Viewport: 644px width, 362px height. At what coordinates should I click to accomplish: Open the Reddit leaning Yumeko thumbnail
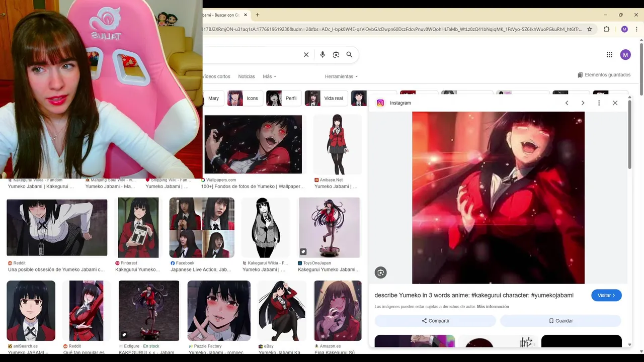pyautogui.click(x=57, y=228)
